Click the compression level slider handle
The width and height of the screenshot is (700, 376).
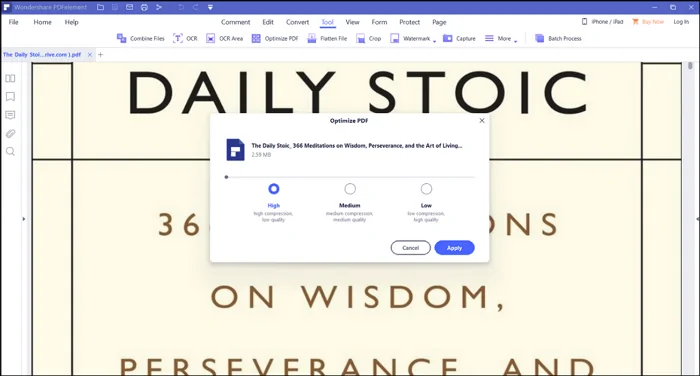(226, 177)
